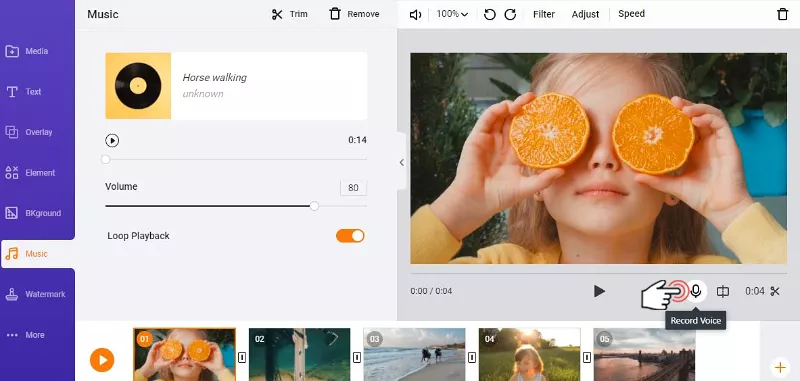
Task: Mute video with the speaker icon
Action: 415,15
